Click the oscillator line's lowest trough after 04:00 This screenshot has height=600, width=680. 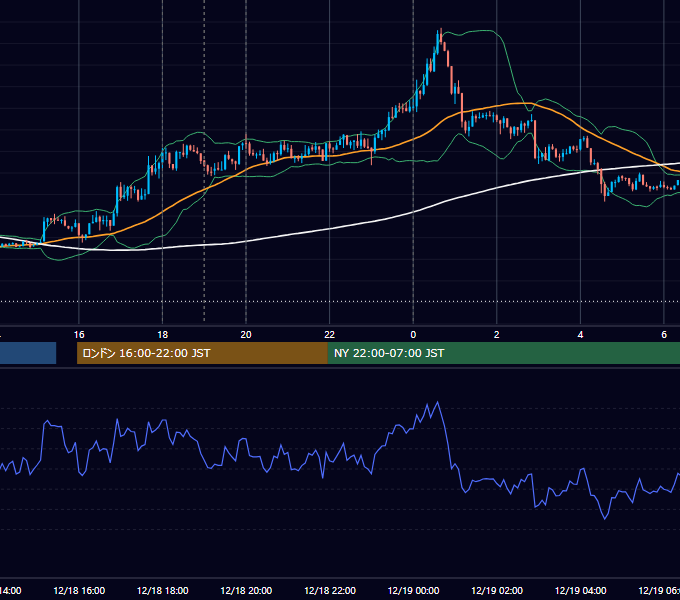click(x=605, y=518)
